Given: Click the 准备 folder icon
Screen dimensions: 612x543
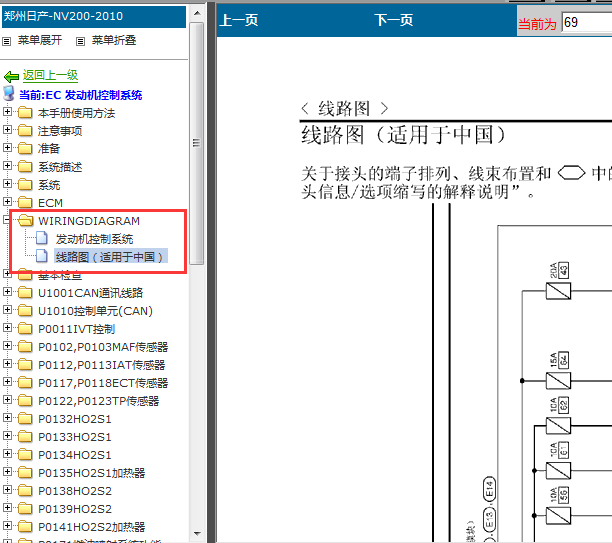Looking at the screenshot, I should [25, 148].
